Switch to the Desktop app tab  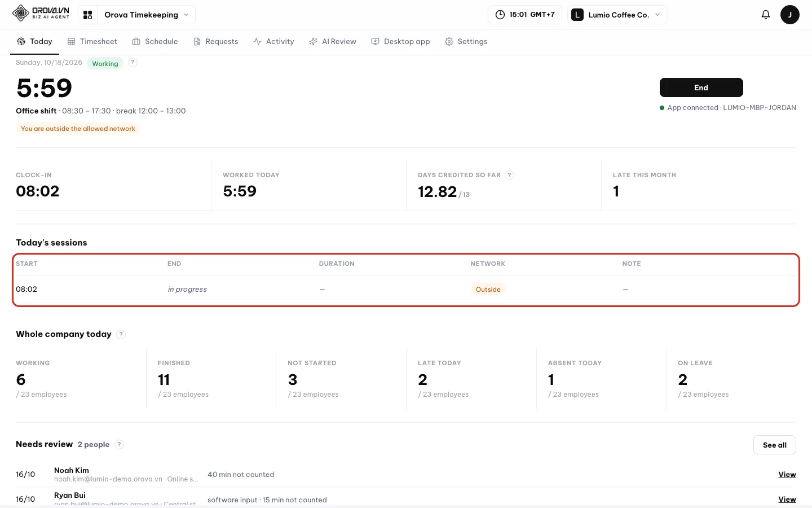pos(400,42)
